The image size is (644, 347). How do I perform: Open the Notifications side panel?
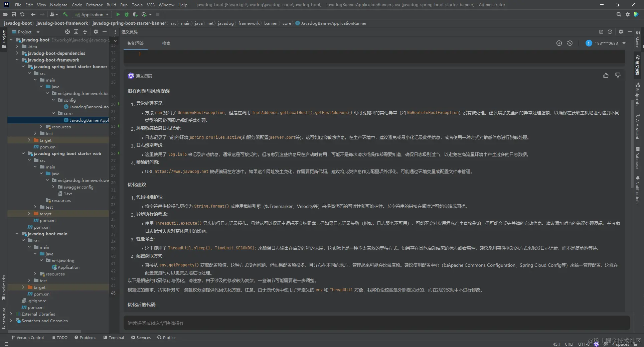click(638, 190)
